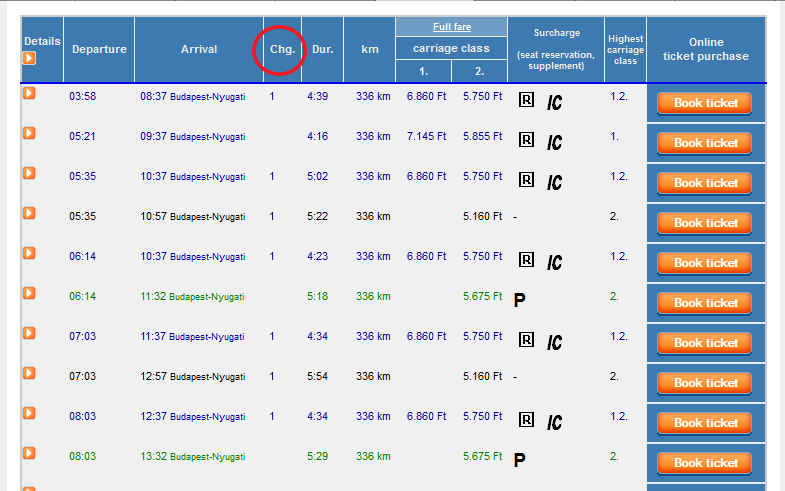Expand details for 05:35 to 10:37 row

coord(29,173)
